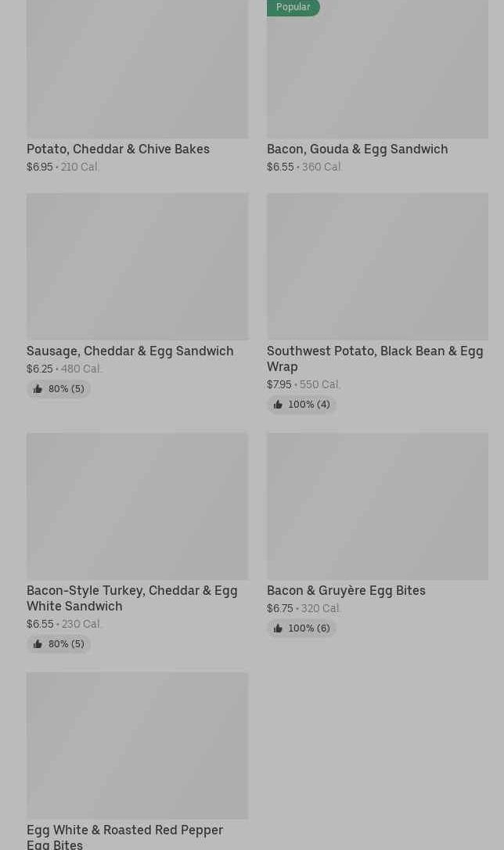The width and height of the screenshot is (504, 850).
Task: Select Southwest Potato, Black Bean & Egg Wrap photo
Action: pyautogui.click(x=377, y=266)
